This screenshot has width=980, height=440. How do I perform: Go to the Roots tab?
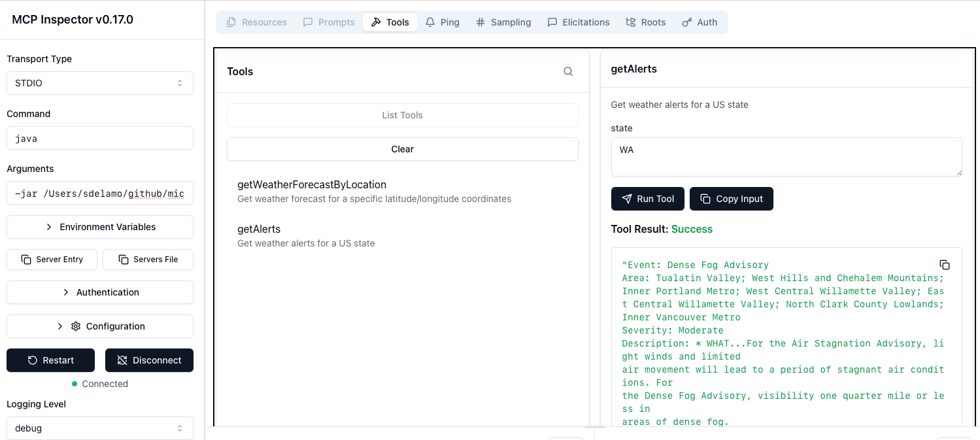pos(645,22)
